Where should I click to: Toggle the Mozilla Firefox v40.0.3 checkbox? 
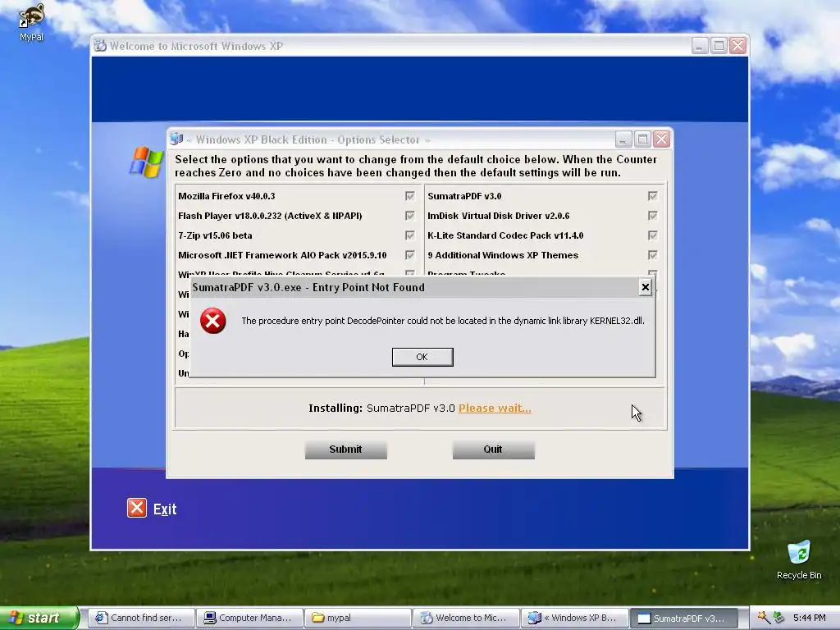click(x=410, y=196)
